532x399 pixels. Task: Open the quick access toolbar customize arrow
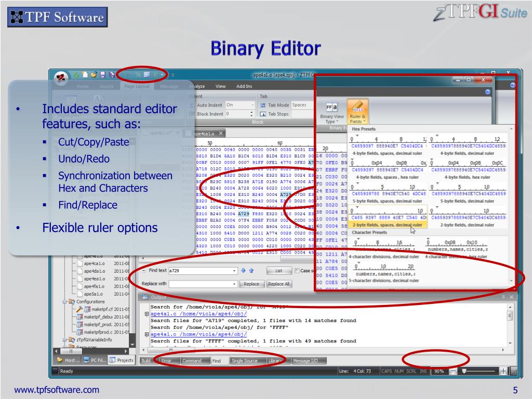(172, 75)
